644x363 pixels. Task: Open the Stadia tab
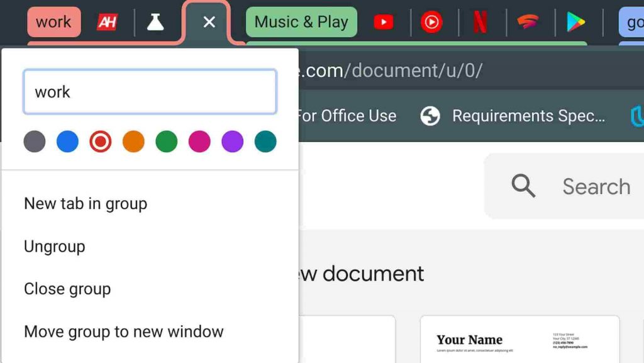click(x=528, y=22)
